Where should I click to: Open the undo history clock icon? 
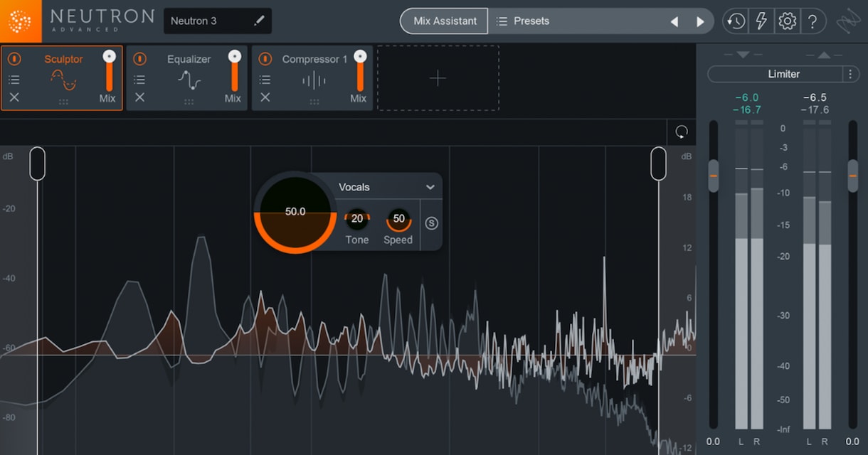pyautogui.click(x=735, y=21)
